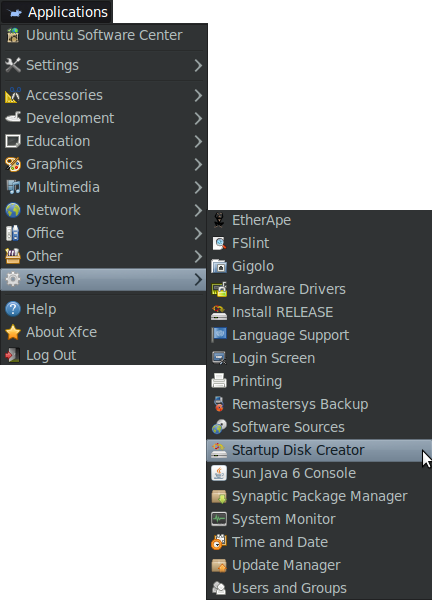432x600 pixels.
Task: Click the Software Sources disc icon
Action: (219, 427)
